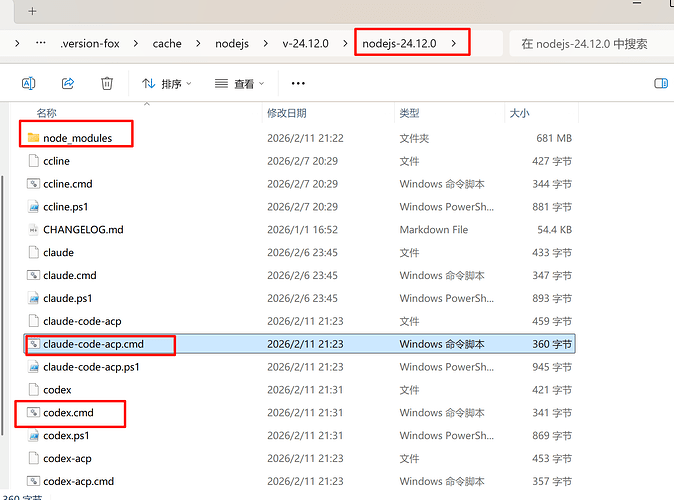The height and width of the screenshot is (500, 674).
Task: Open the three-dot more options menu
Action: click(x=298, y=83)
